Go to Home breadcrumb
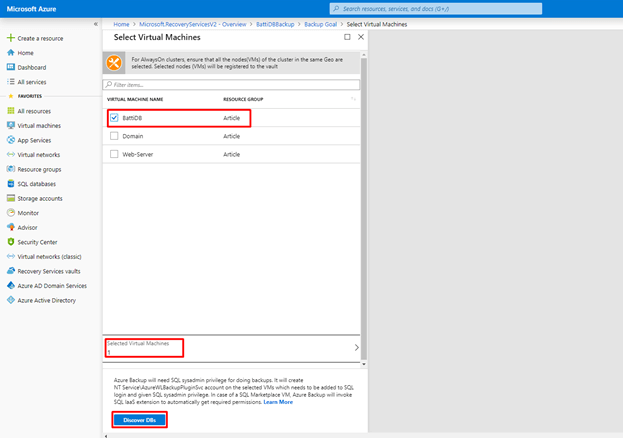Viewport: 623px width, 438px height. pyautogui.click(x=121, y=24)
